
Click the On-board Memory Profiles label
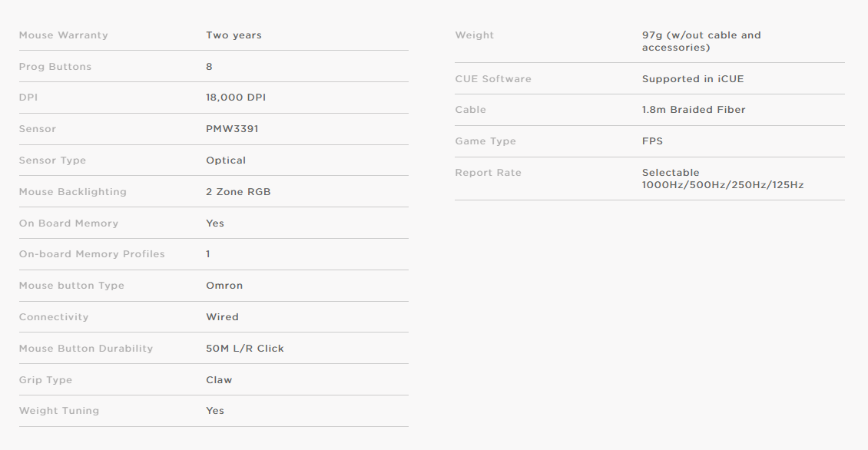tap(92, 254)
